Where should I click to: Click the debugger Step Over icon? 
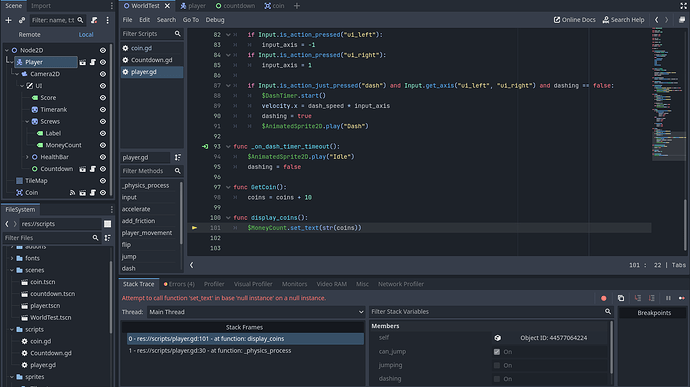point(652,298)
